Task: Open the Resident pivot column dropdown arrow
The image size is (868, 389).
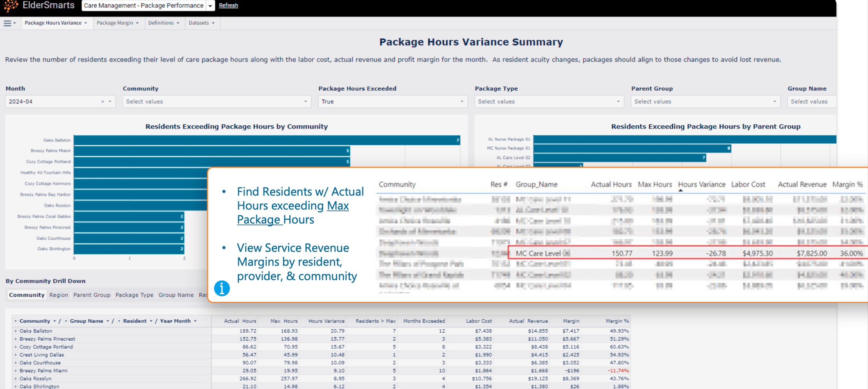Action: [151, 321]
